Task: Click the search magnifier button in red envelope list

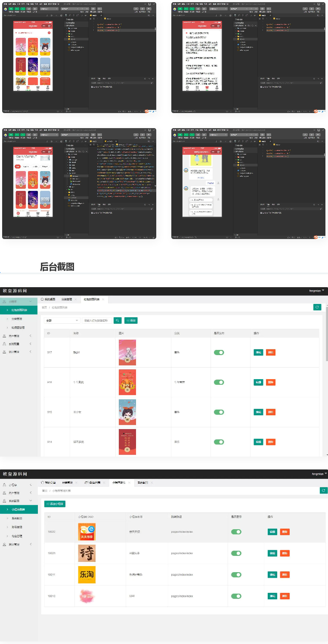Action: pyautogui.click(x=118, y=320)
